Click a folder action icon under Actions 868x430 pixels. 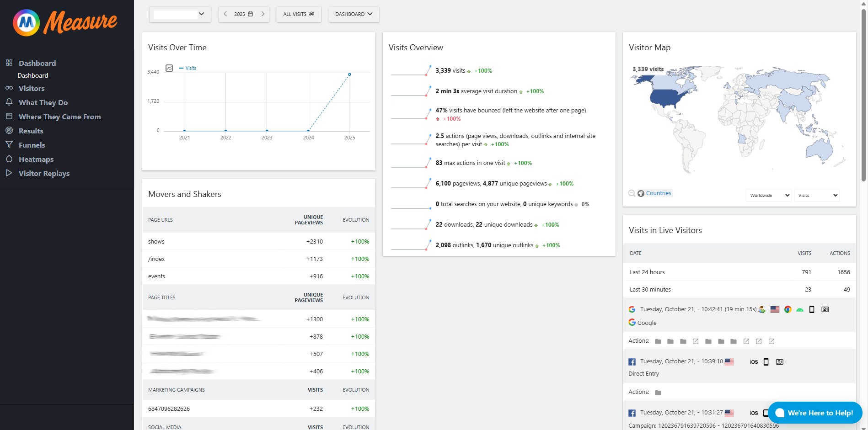[658, 341]
